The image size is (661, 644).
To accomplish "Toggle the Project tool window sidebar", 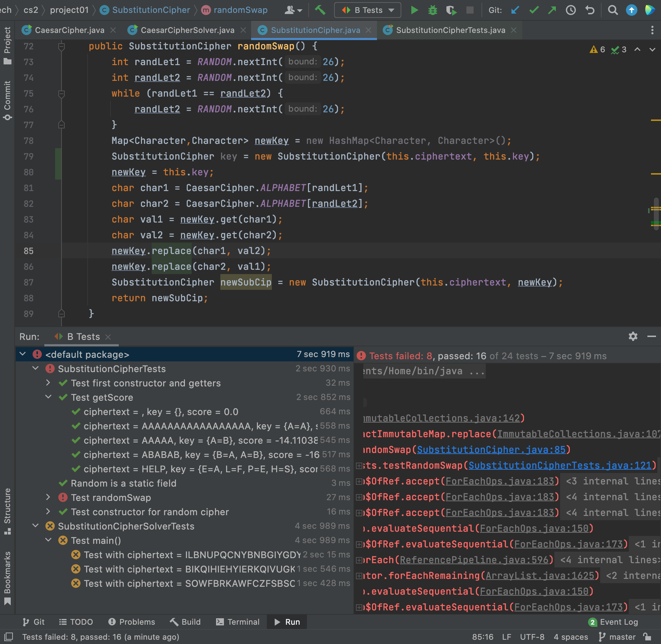I will coord(7,45).
